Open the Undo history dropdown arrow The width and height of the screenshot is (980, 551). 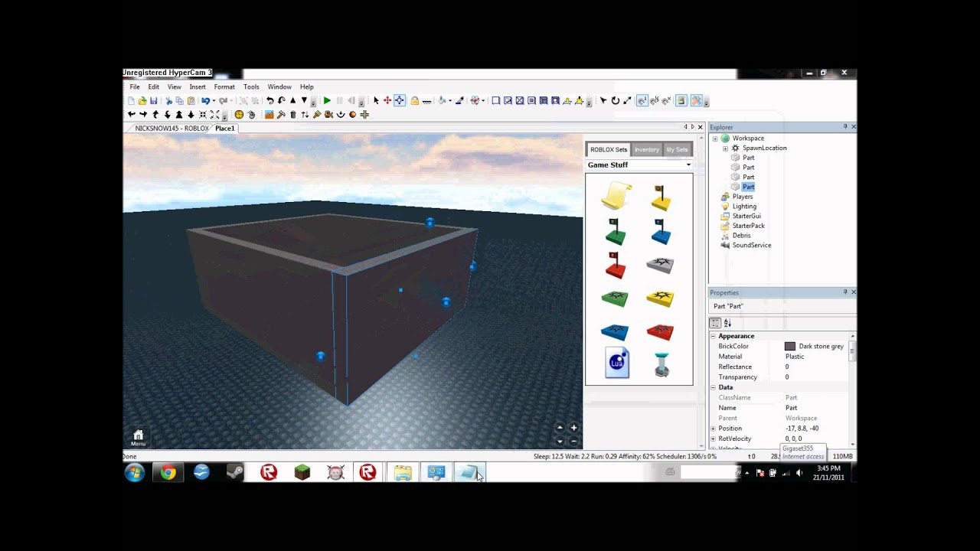(x=214, y=101)
